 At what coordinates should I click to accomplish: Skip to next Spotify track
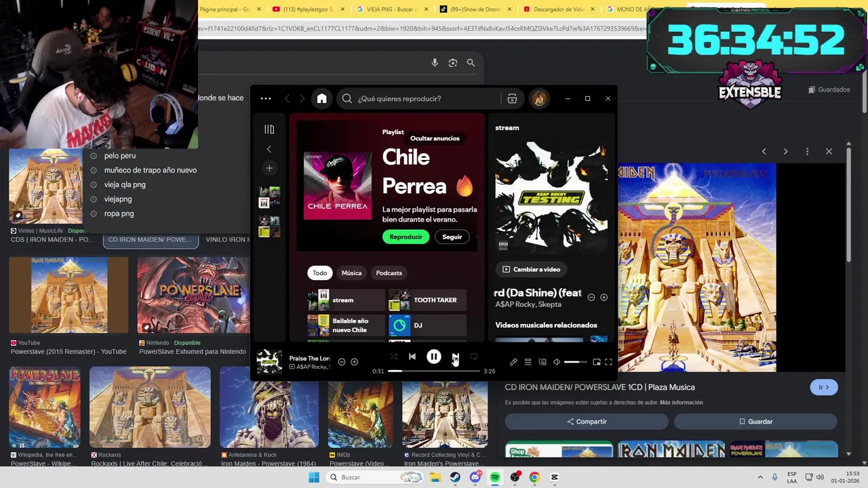[x=455, y=357]
